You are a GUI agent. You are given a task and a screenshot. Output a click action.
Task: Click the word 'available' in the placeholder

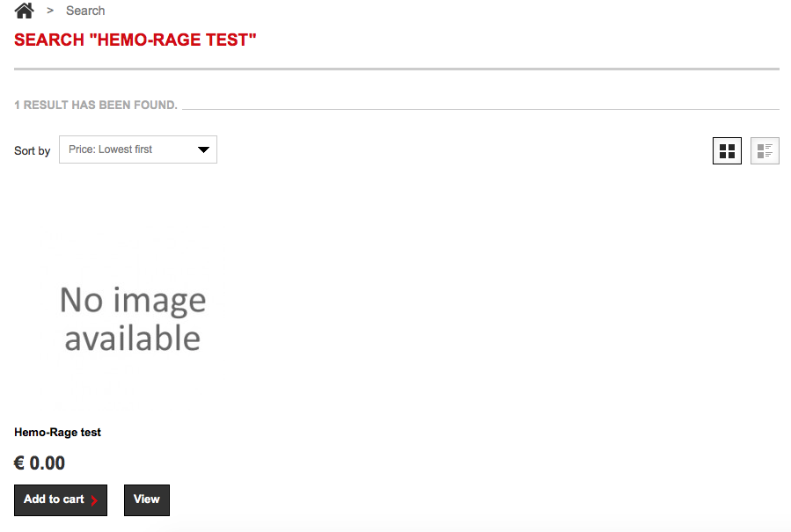tap(133, 338)
